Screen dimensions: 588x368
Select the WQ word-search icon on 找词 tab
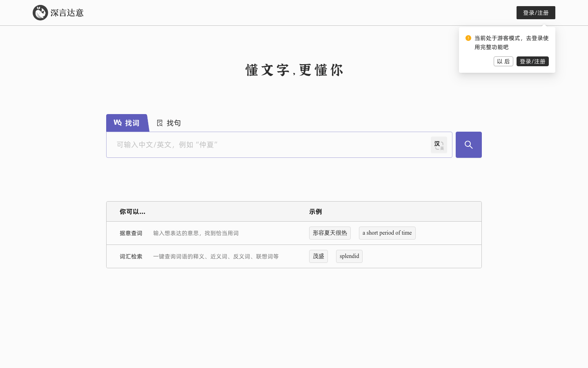(118, 122)
